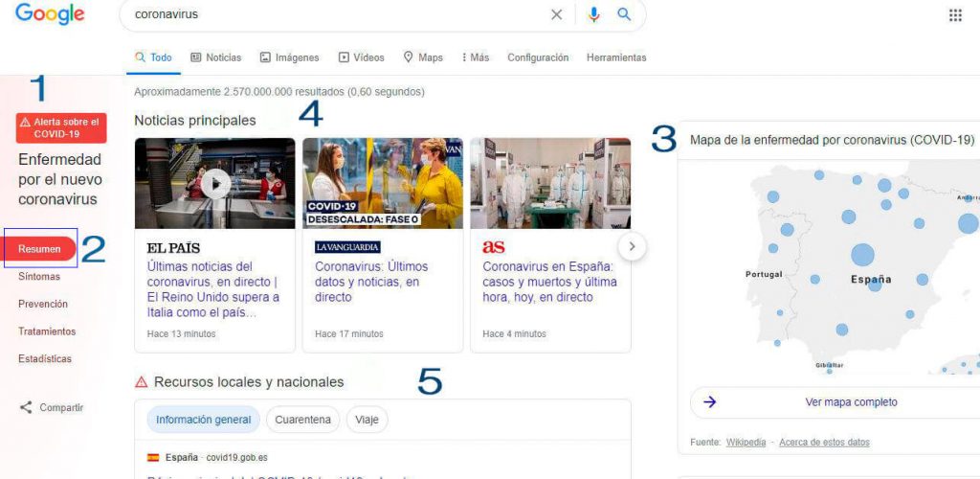Open the Imágenes tab
Screen dimensions: 980x479
(289, 57)
